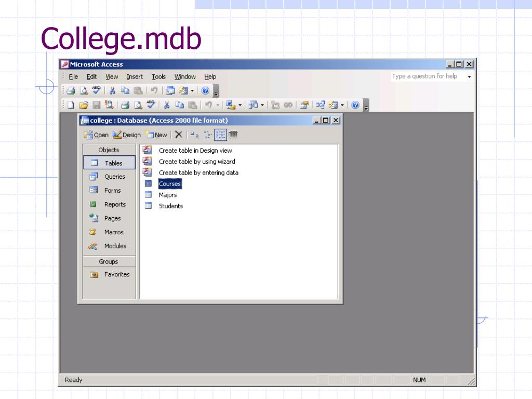The height and width of the screenshot is (399, 532).
Task: Select the Majors table
Action: coord(168,195)
